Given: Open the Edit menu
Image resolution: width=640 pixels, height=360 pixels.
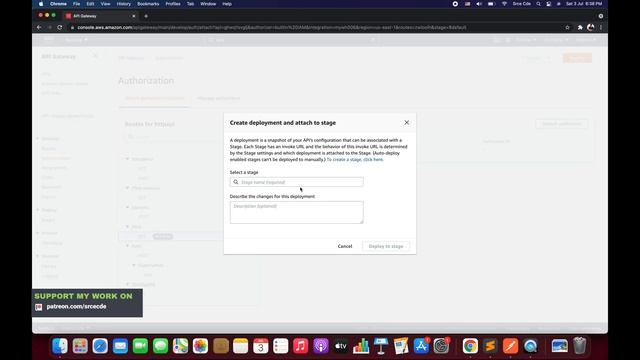Looking at the screenshot, I should point(90,4).
